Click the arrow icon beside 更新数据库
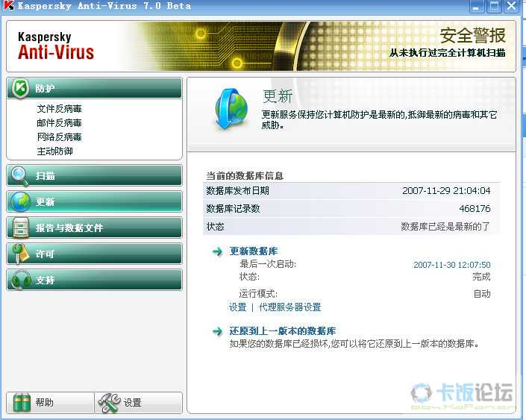526x420 pixels. tap(217, 251)
